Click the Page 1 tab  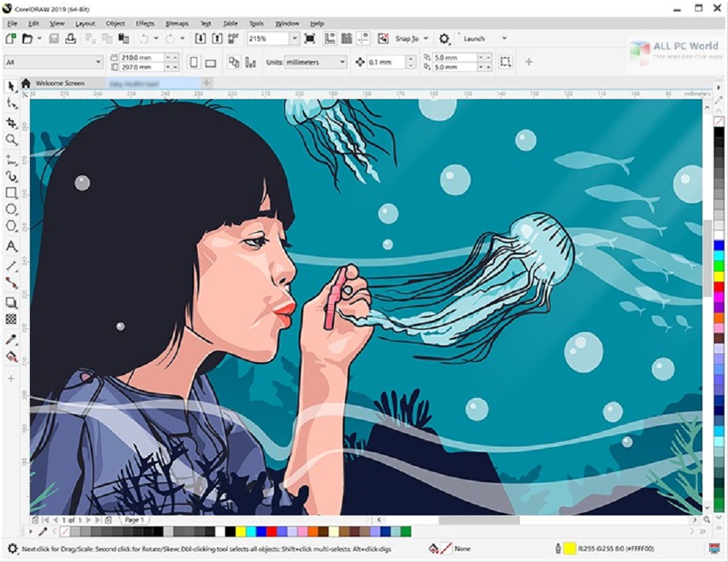pyautogui.click(x=134, y=520)
